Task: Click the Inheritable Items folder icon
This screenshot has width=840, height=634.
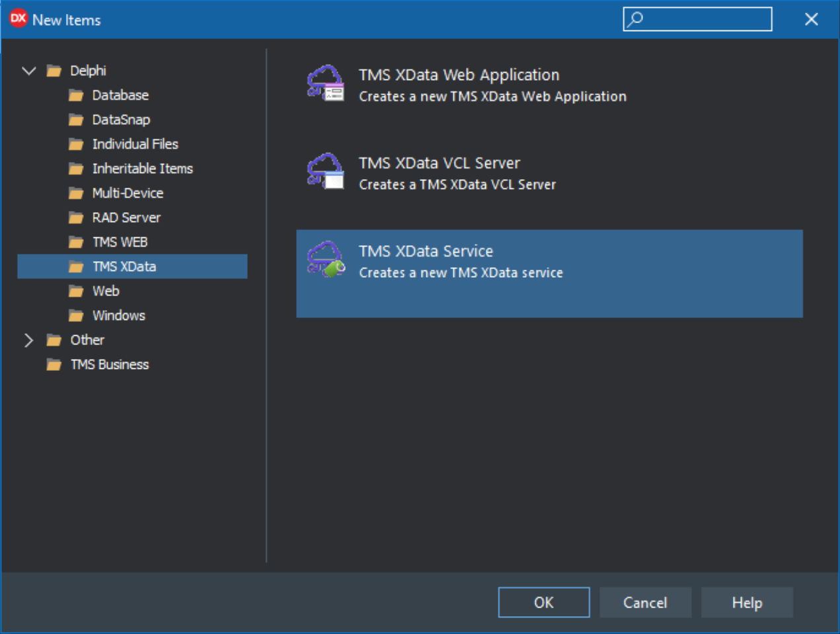Action: click(x=76, y=169)
